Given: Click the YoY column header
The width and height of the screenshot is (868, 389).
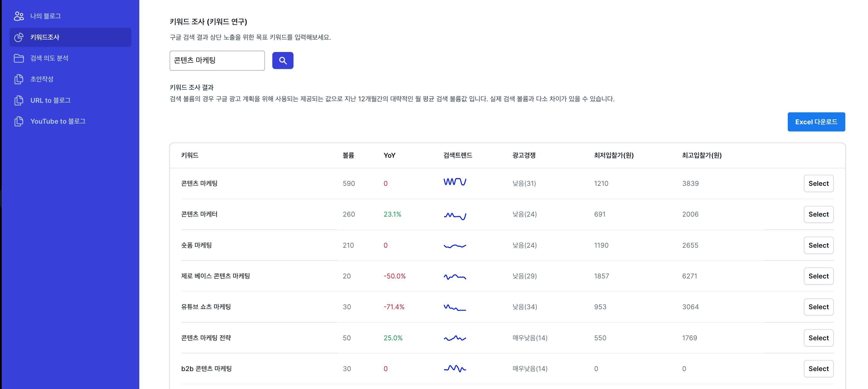Looking at the screenshot, I should pos(389,155).
